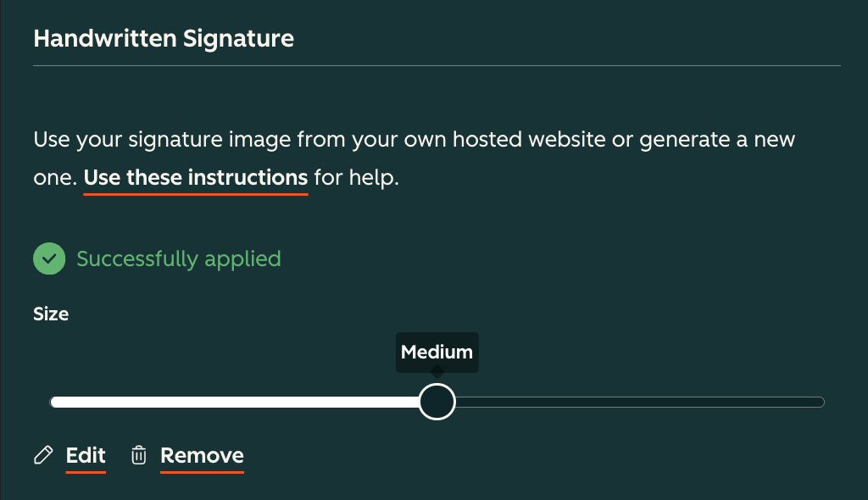Click the trash can icon beside Remove
This screenshot has height=500, width=868.
pyautogui.click(x=138, y=456)
